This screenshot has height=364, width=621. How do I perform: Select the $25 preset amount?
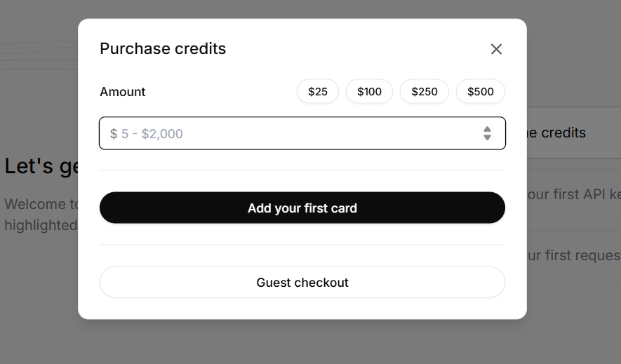[318, 91]
